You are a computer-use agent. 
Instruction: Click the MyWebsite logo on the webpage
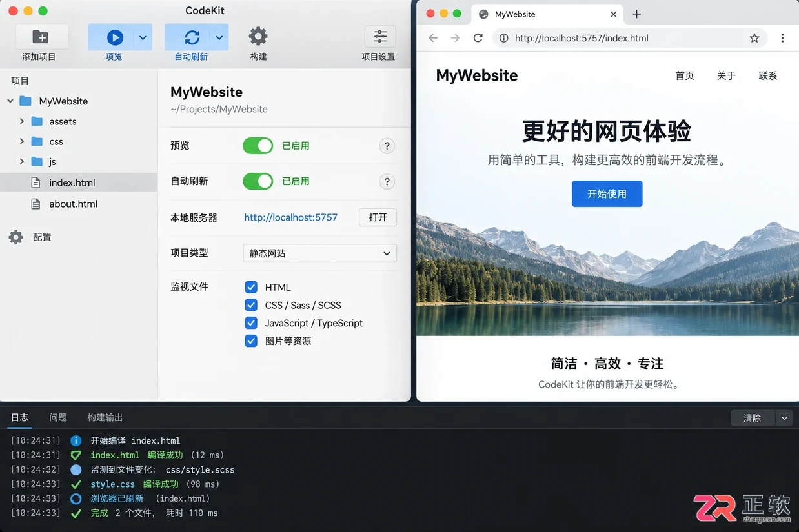tap(477, 75)
